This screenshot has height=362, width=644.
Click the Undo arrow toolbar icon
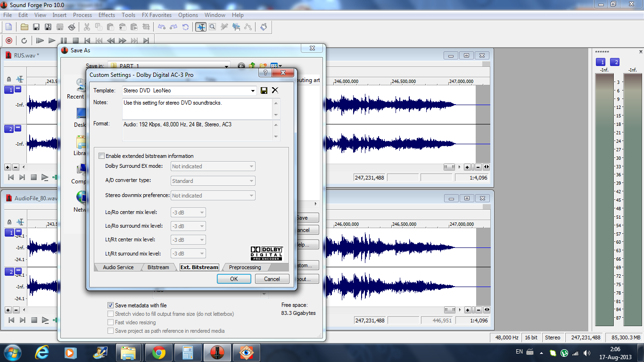tap(162, 27)
